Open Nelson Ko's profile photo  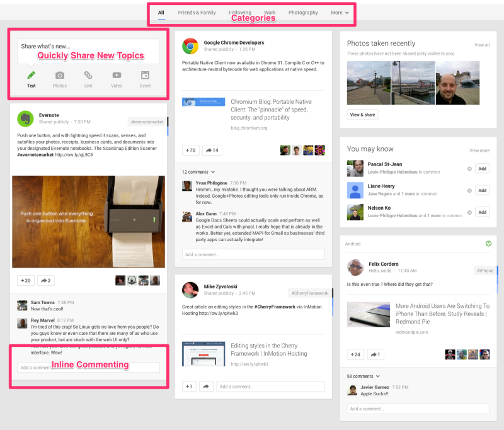[x=355, y=212]
